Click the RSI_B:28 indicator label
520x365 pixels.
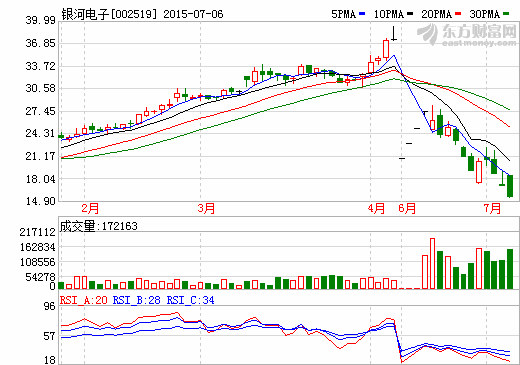pos(137,300)
